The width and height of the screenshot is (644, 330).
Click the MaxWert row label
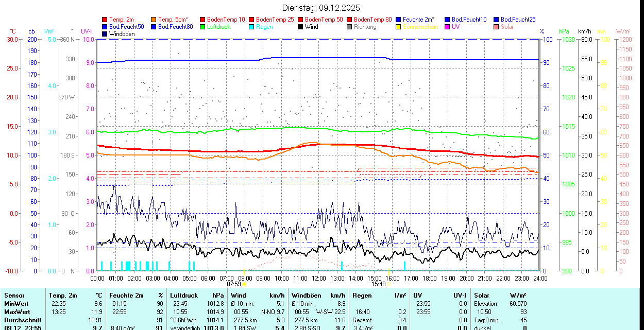(17, 312)
